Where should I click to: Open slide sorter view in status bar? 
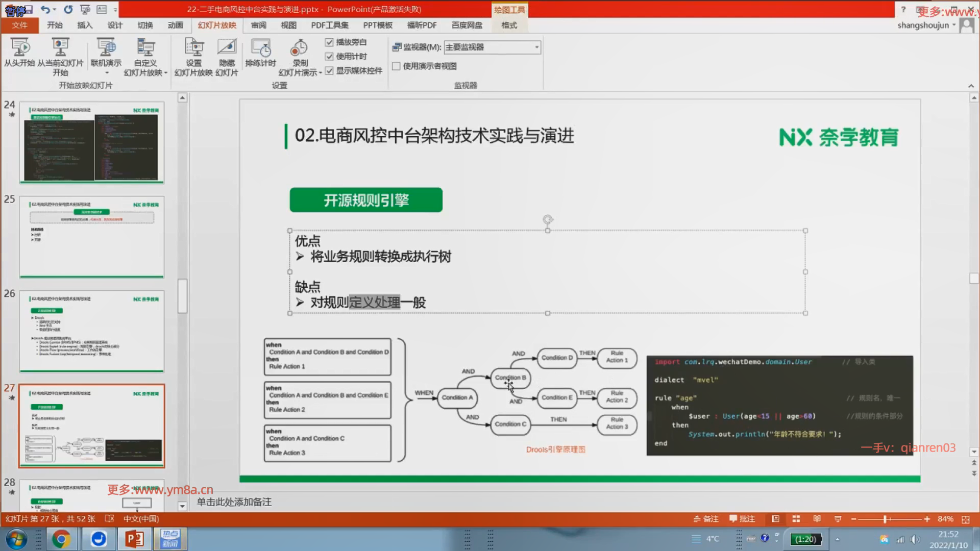[x=796, y=519]
